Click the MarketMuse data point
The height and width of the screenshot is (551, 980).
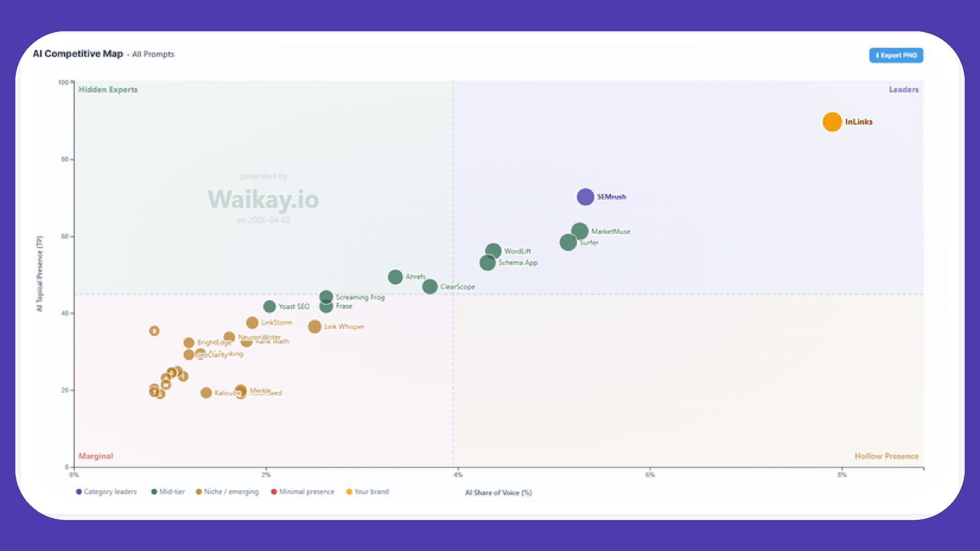pyautogui.click(x=579, y=231)
